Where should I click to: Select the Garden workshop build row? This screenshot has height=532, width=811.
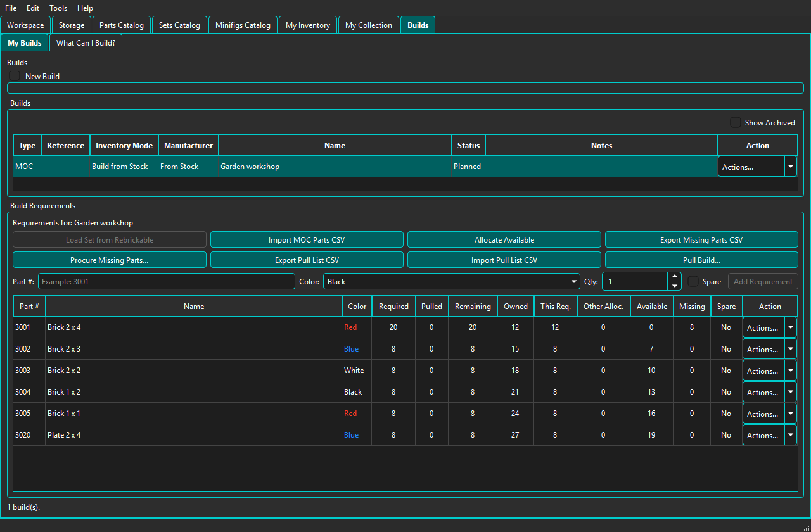click(x=366, y=167)
